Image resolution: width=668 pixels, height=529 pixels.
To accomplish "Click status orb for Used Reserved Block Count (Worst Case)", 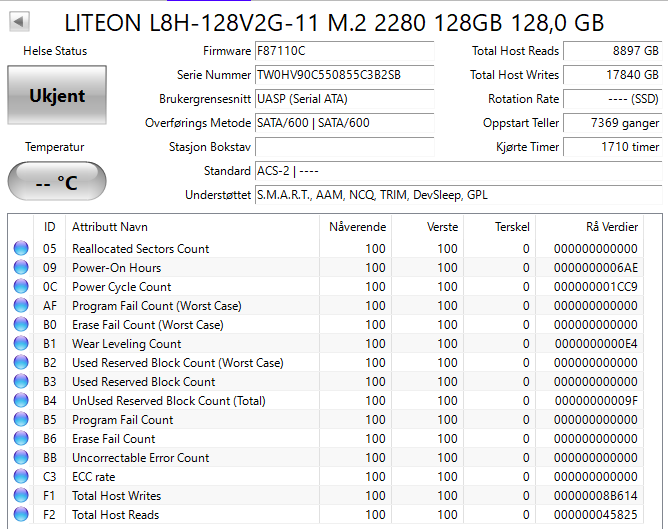I will tap(21, 362).
